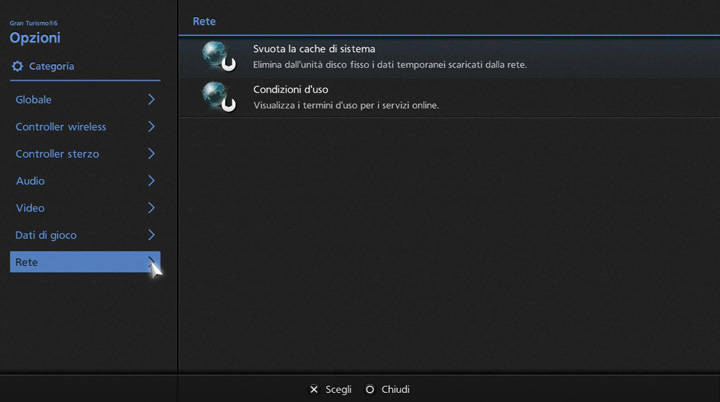Viewport: 720px width, 402px height.
Task: Click the arrow at the Audio row's end
Action: click(151, 181)
